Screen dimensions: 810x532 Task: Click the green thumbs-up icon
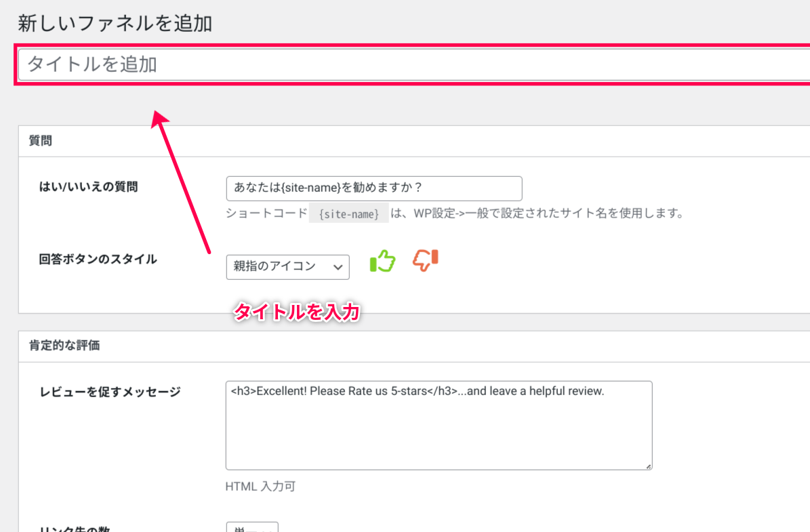coord(383,261)
